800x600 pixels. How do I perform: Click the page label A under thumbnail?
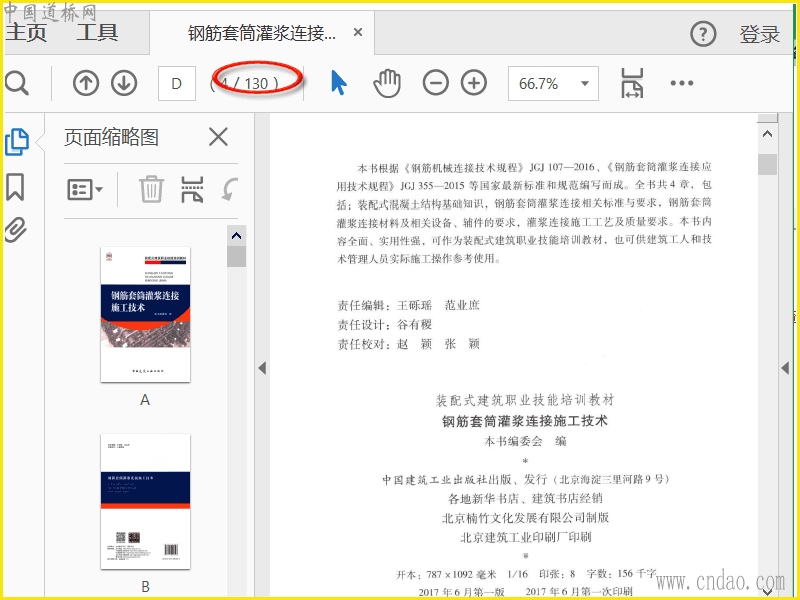click(145, 400)
